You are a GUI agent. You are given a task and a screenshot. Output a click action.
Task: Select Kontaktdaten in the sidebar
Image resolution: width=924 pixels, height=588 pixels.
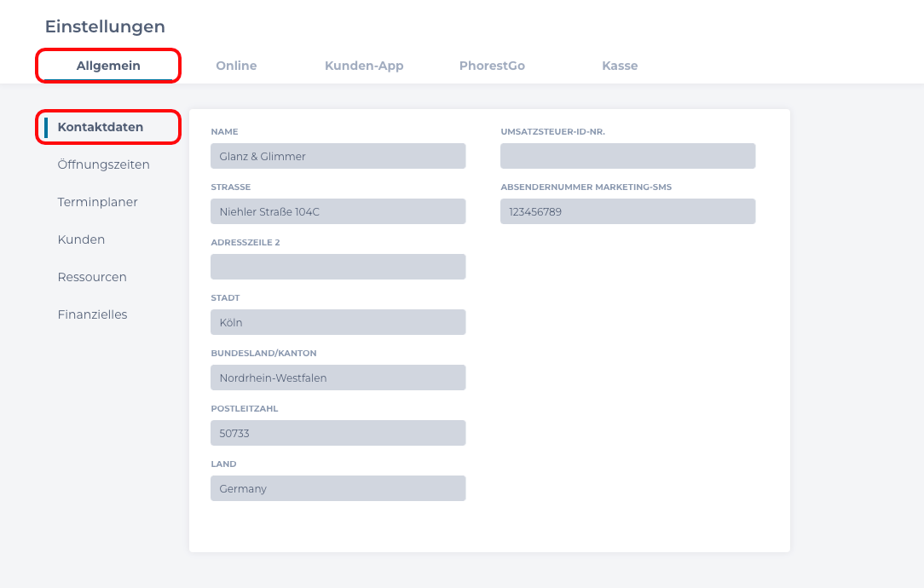click(101, 127)
